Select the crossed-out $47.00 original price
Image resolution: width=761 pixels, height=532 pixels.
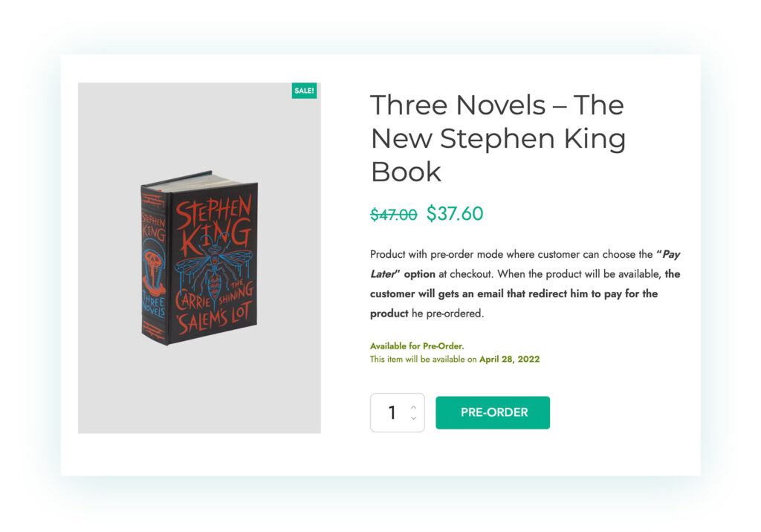tap(393, 215)
